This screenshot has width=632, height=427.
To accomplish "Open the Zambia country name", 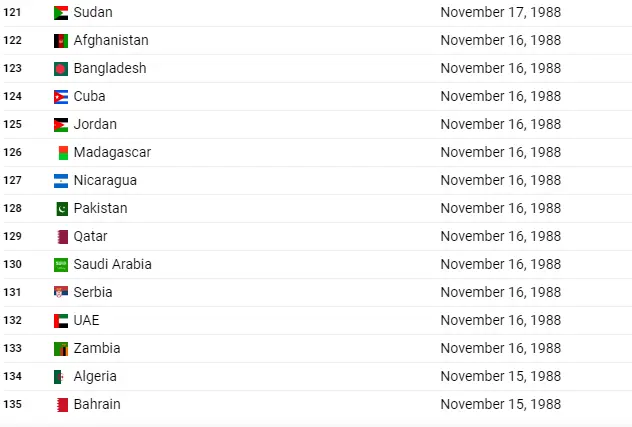I will pyautogui.click(x=97, y=348).
